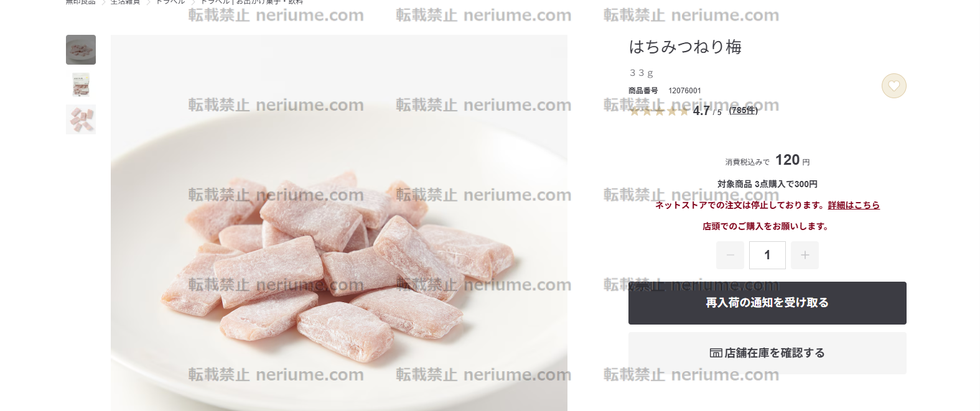The image size is (980, 411).
Task: Go to 生活雑貨 breadcrumb
Action: (125, 2)
